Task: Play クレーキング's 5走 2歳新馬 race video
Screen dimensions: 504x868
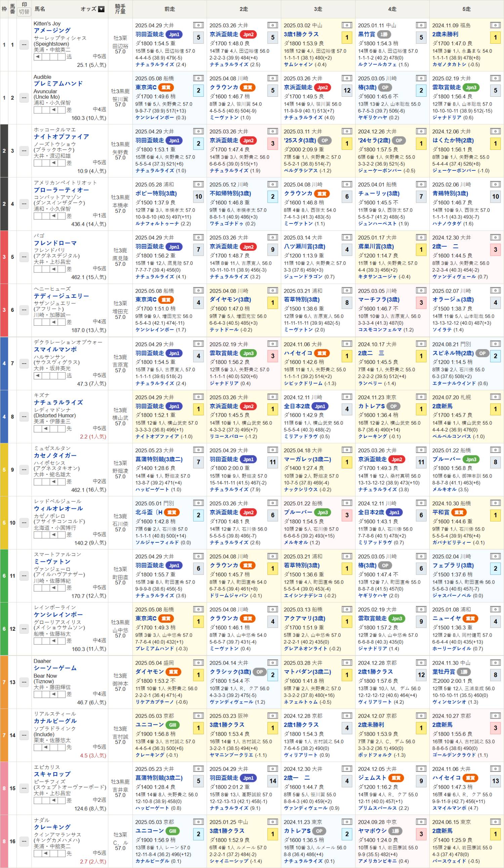Action: coord(495,822)
